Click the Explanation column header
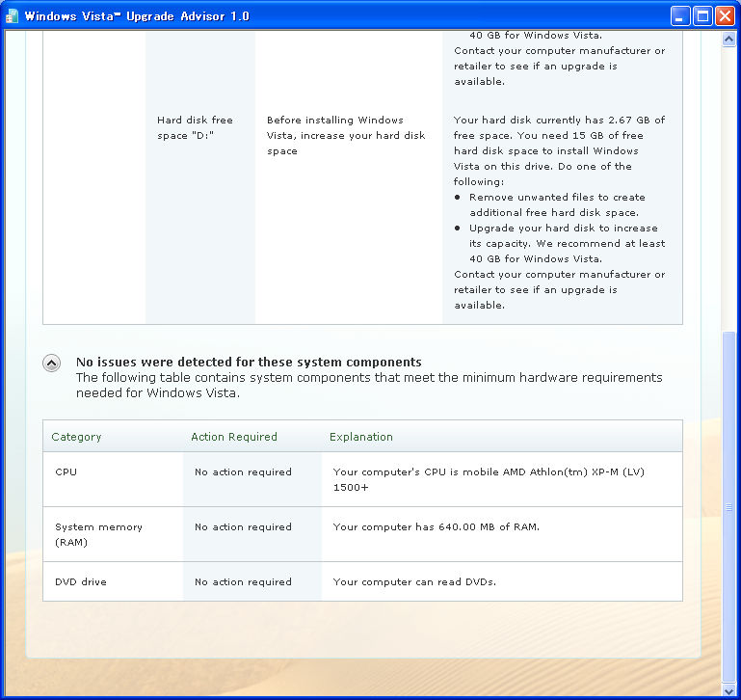The width and height of the screenshot is (741, 700). (361, 437)
